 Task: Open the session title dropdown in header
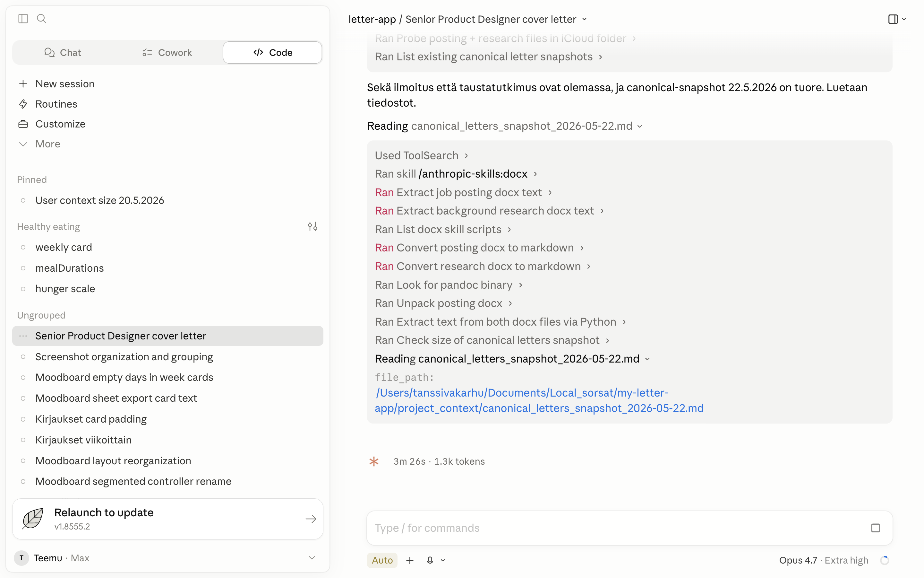tap(584, 19)
